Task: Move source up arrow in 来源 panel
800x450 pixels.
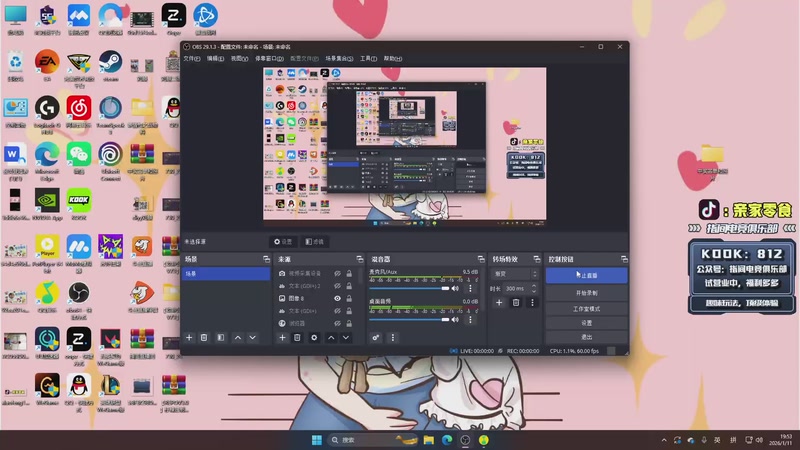Action: click(x=331, y=338)
